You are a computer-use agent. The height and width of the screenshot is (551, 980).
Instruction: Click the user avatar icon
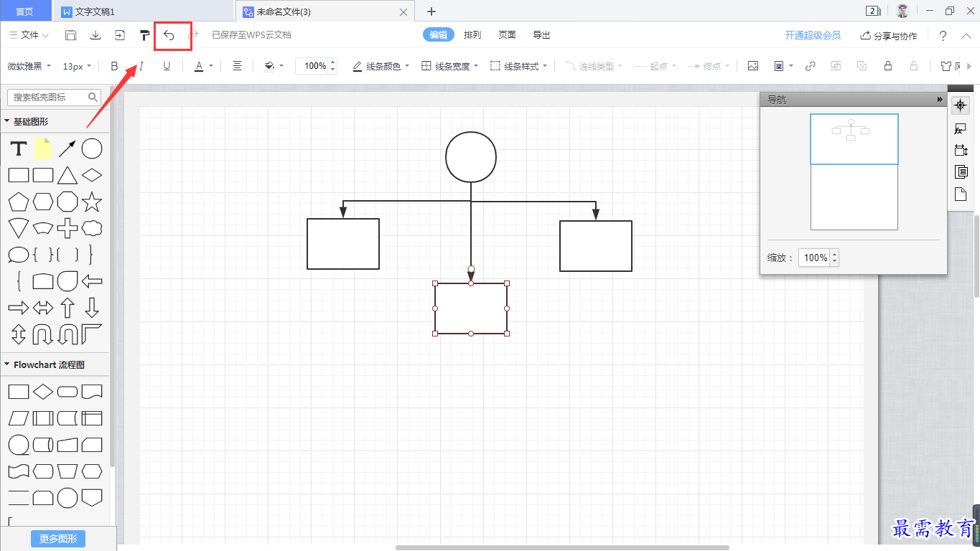[903, 11]
